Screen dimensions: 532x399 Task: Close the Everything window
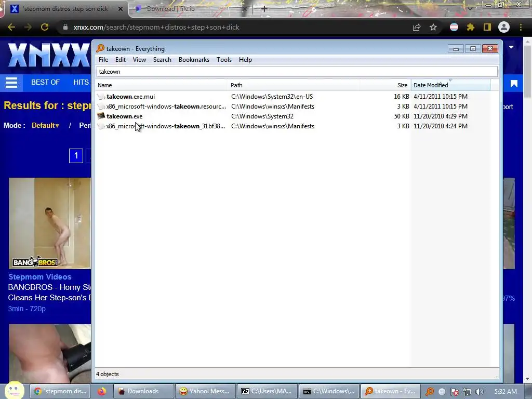click(x=490, y=49)
